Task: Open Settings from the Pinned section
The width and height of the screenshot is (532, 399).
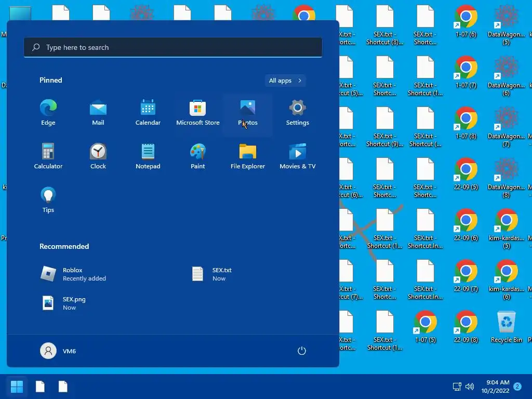Action: (298, 113)
